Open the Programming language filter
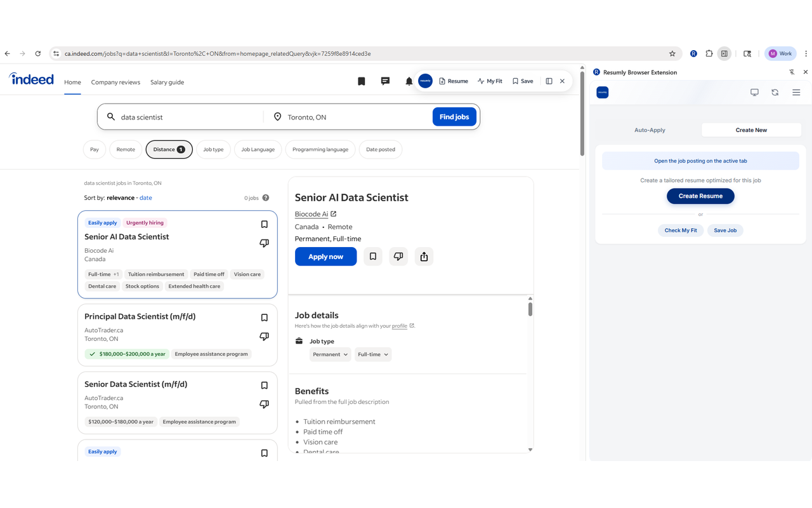Viewport: 812px width, 508px height. pos(320,149)
